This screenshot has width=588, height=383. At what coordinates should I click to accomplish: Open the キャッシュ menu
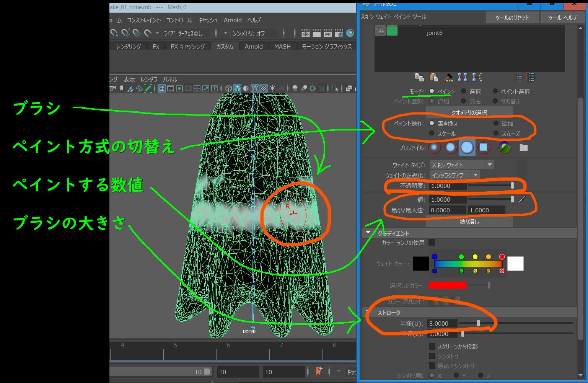coord(208,20)
